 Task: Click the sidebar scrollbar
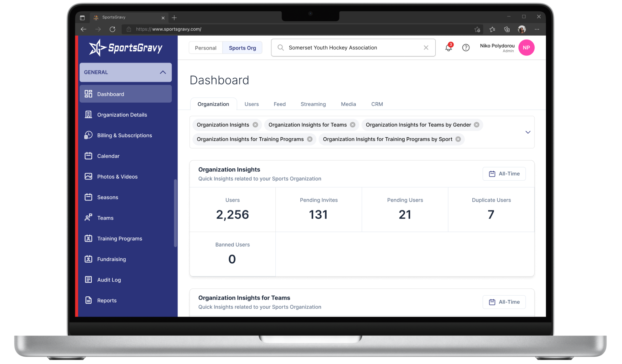175,213
